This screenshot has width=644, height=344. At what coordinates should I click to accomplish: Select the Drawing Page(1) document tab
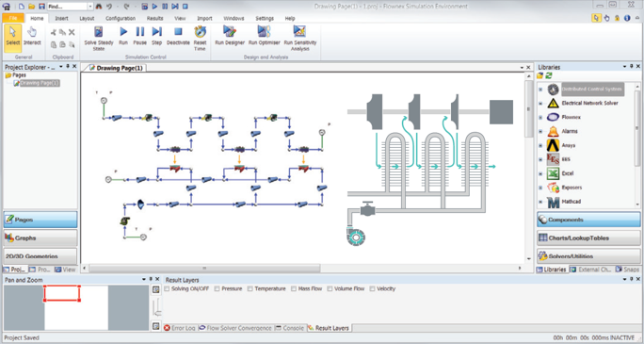coord(116,68)
